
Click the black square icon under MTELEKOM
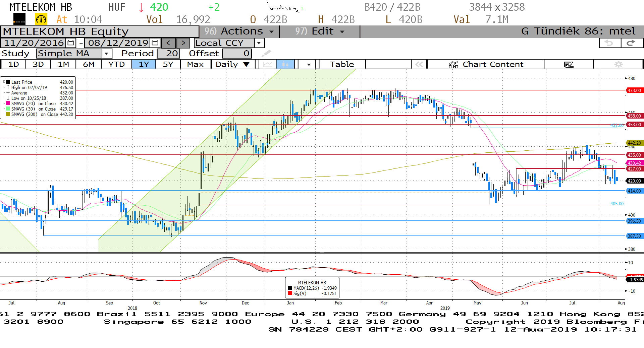point(19,19)
